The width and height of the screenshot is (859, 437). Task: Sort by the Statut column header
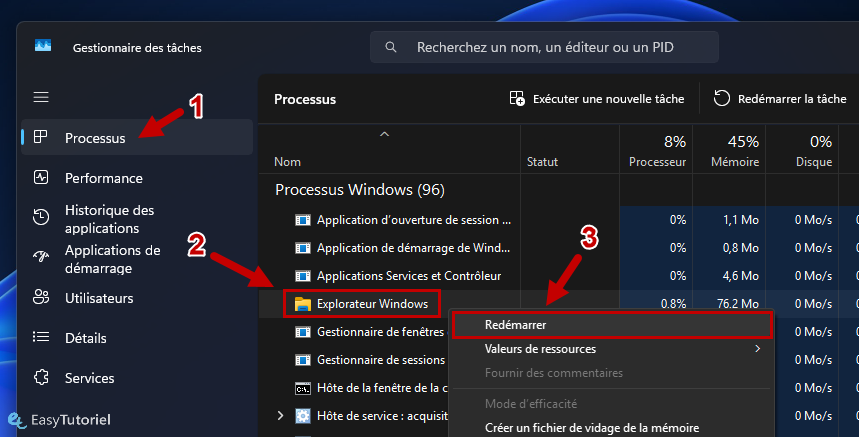pos(570,149)
